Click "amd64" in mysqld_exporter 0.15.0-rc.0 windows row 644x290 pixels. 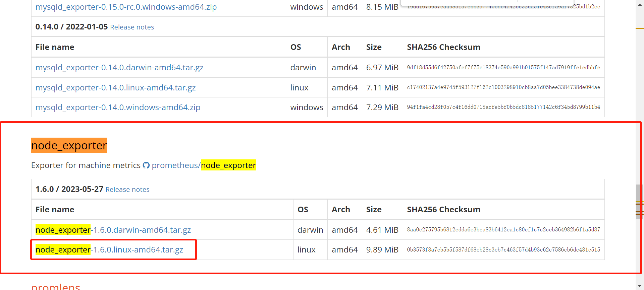point(345,7)
